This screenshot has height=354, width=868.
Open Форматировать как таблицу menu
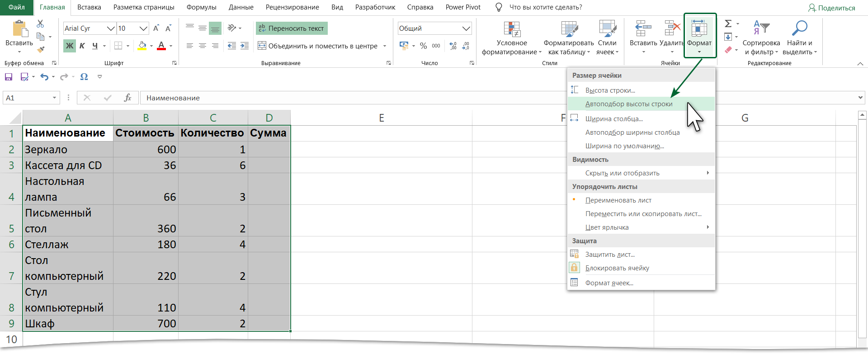tap(569, 38)
